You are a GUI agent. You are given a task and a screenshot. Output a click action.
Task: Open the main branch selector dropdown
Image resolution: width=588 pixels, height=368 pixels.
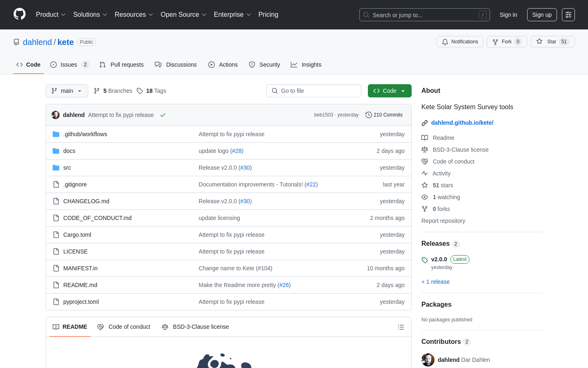coord(67,91)
